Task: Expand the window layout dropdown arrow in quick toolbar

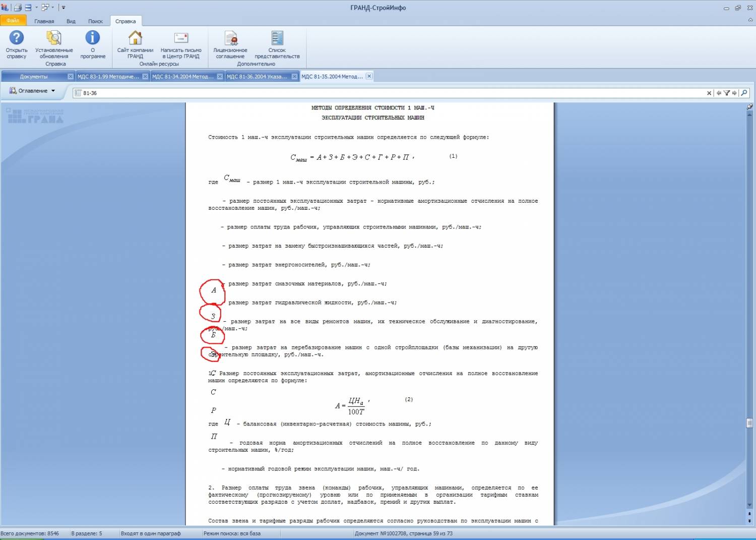Action: (x=53, y=8)
